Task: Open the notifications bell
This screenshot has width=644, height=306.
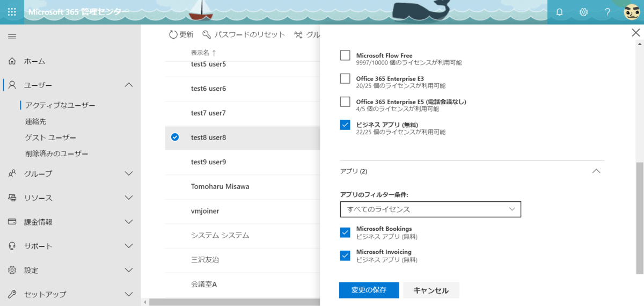Action: [560, 12]
